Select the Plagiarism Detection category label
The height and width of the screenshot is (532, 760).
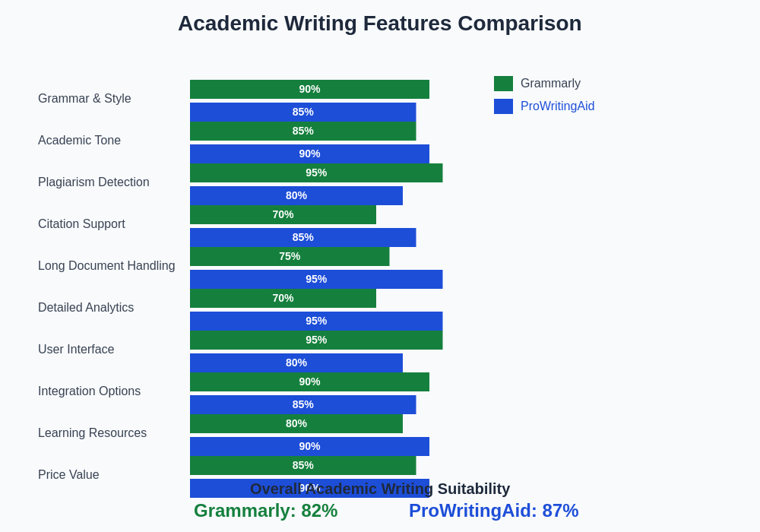[x=93, y=182]
